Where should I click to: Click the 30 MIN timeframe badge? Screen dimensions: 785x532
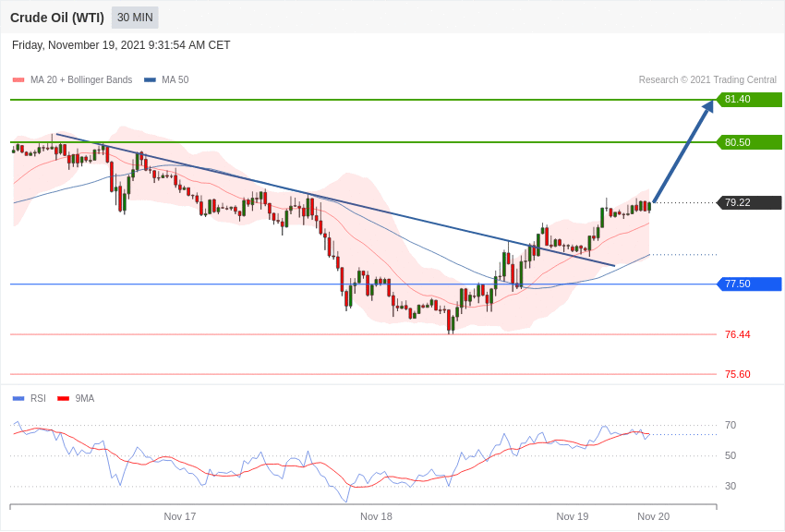[x=135, y=18]
